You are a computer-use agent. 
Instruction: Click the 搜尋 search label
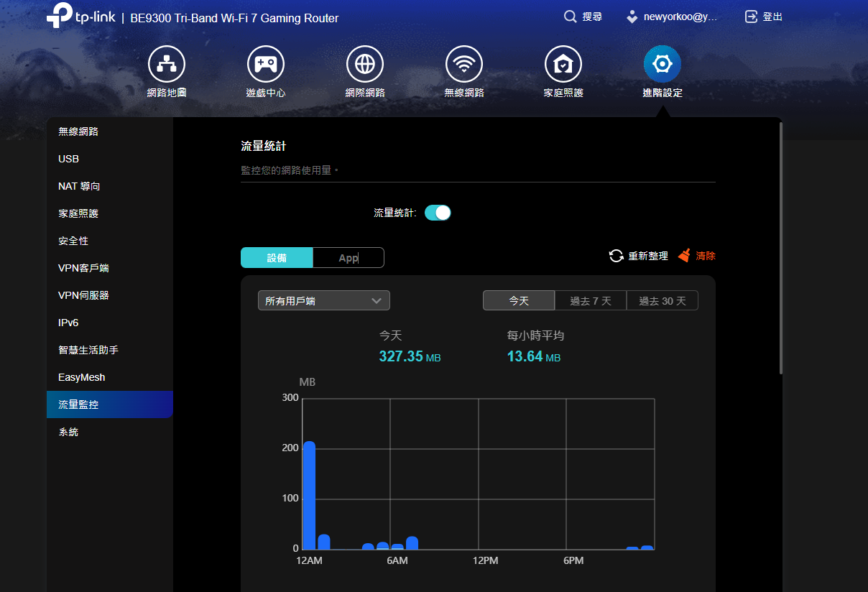[x=592, y=17]
